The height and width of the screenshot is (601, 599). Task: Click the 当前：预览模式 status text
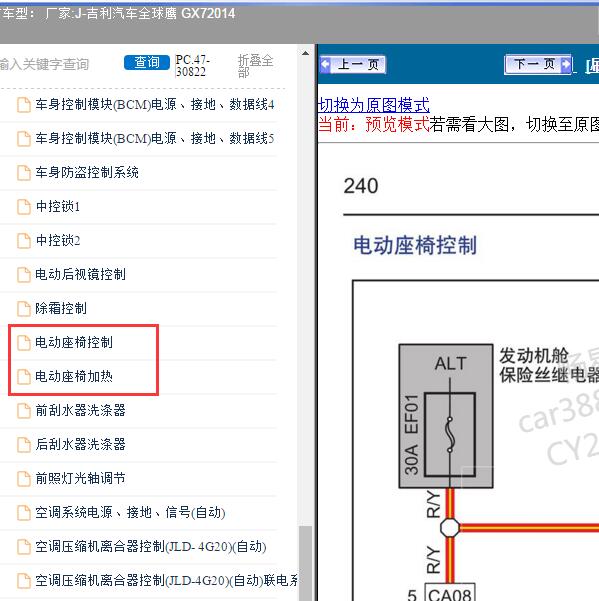[374, 124]
